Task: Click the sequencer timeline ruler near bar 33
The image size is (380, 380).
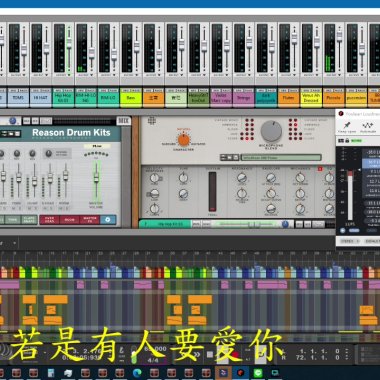Action: click(x=161, y=254)
